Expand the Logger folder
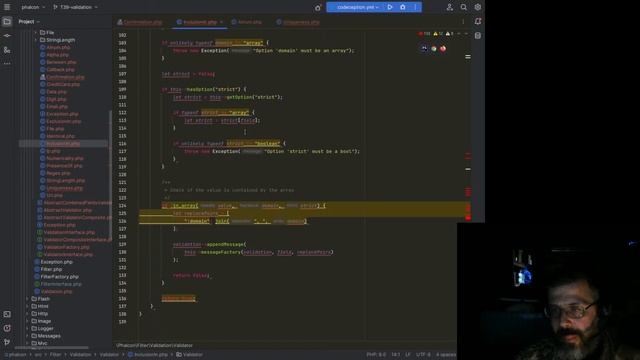 click(27, 329)
